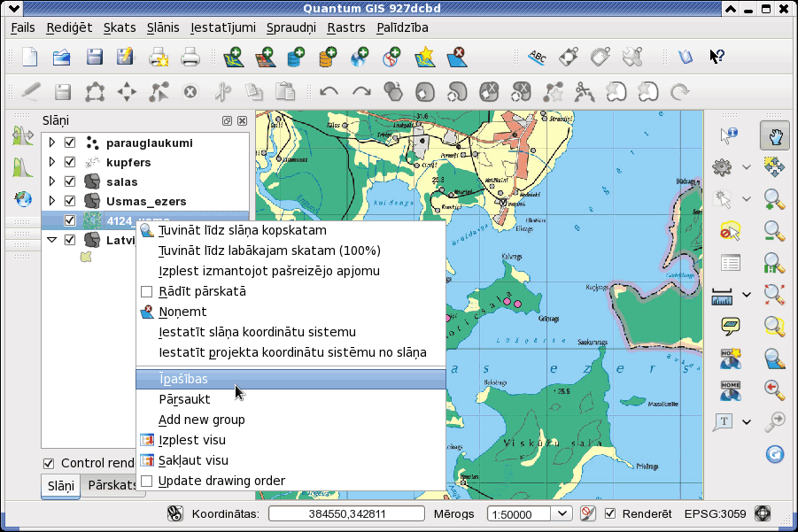This screenshot has height=532, width=798.
Task: Click the New Bookmark icon
Action: [x=731, y=359]
